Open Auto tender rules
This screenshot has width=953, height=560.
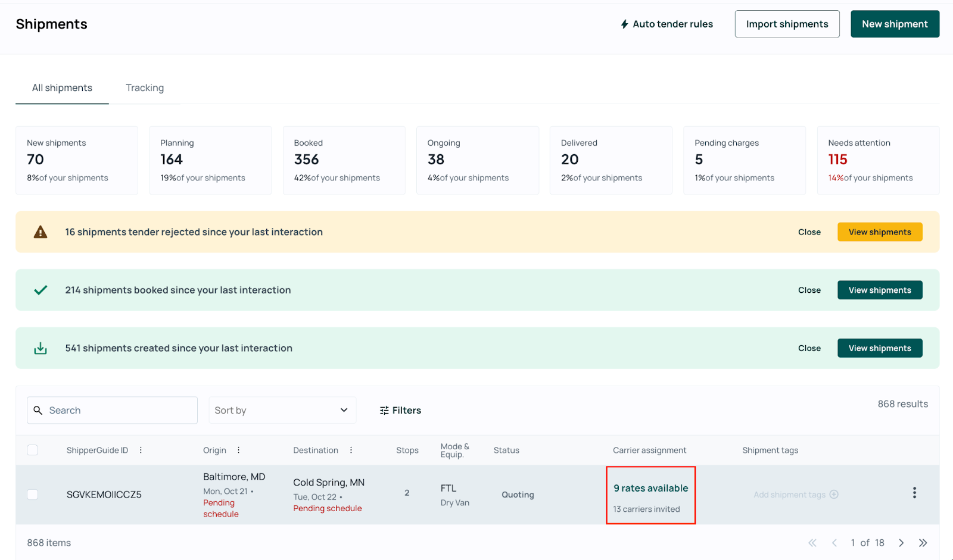click(667, 24)
